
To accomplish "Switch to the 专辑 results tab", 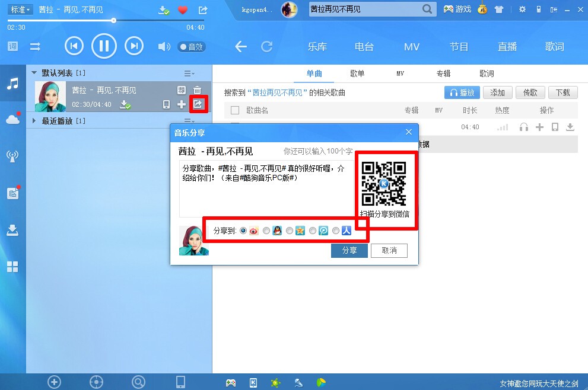I will [x=443, y=73].
